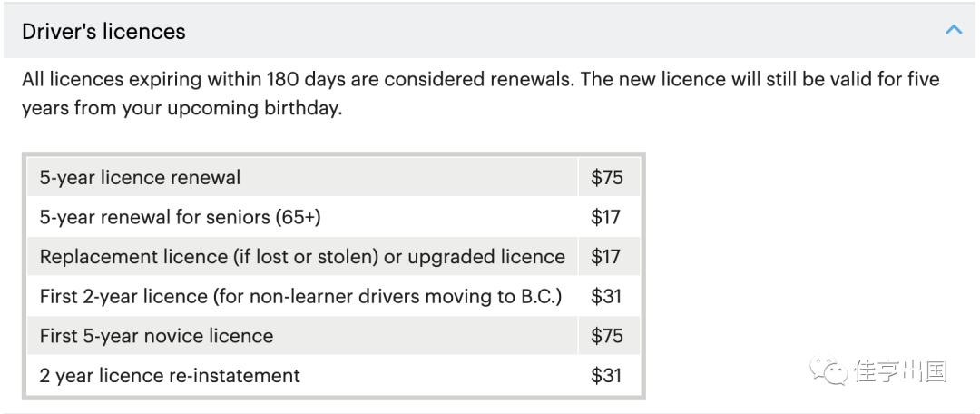Select the First 5-year novice licence row
This screenshot has height=414, width=980.
point(156,336)
